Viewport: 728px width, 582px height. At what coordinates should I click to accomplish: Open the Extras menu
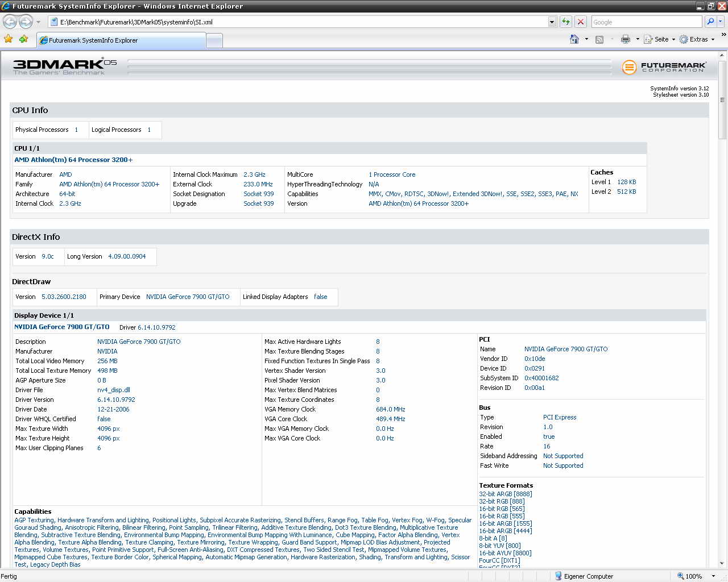coord(697,39)
